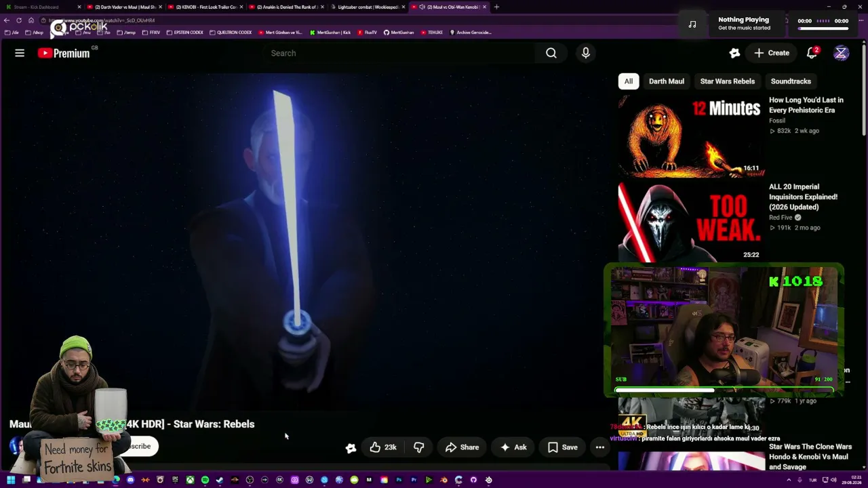868x488 pixels.
Task: Like the video with 23k likes
Action: [383, 447]
